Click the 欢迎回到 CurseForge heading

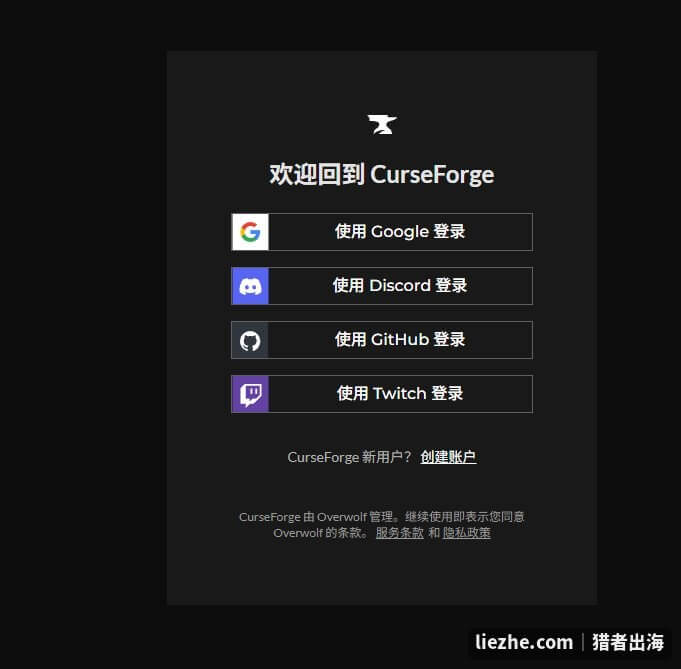[x=382, y=175]
